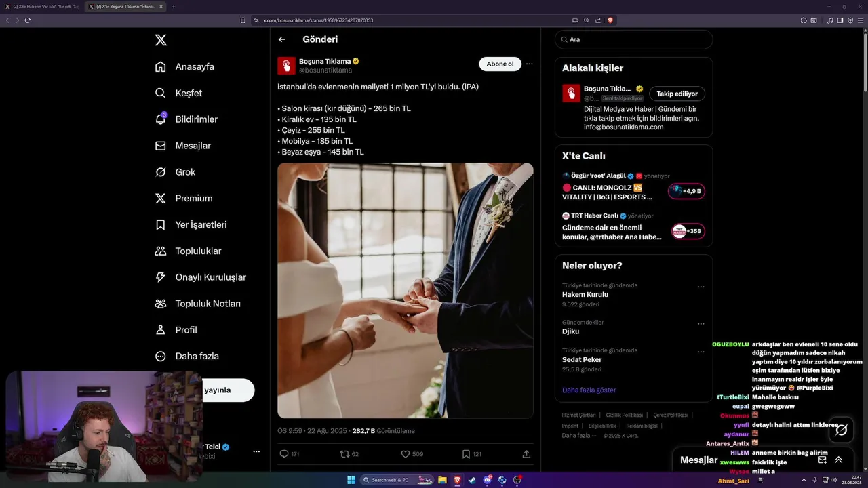Open Bildirimler notifications

(x=186, y=119)
